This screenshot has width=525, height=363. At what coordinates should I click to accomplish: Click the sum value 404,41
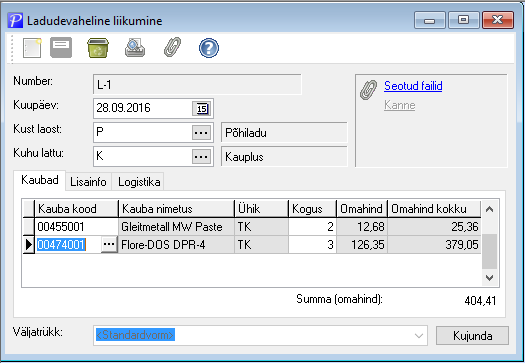point(480,300)
